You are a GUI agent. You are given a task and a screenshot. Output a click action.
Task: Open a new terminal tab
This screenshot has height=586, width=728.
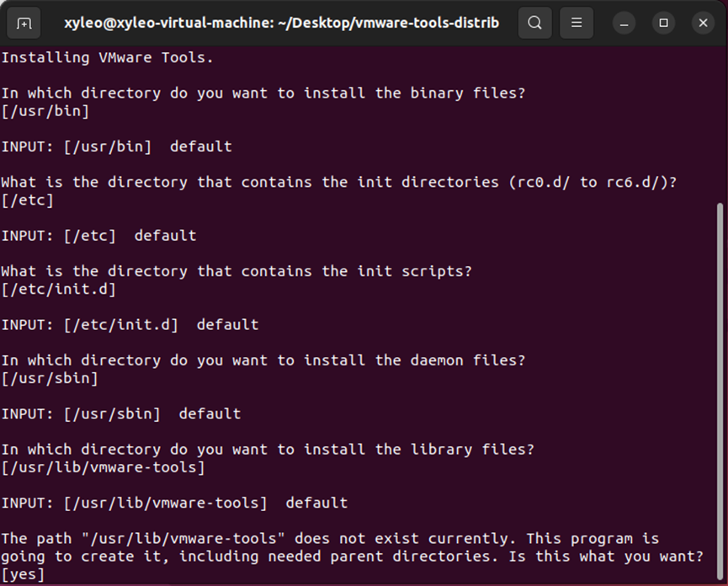pyautogui.click(x=24, y=23)
